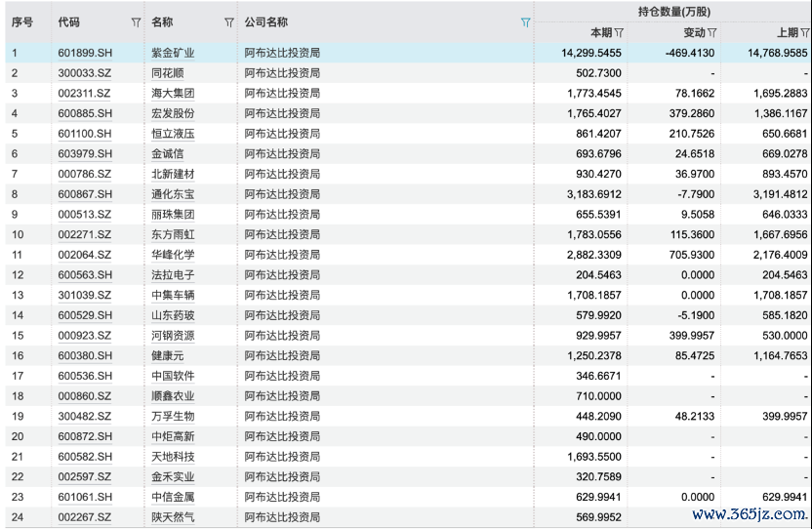Select the stock name 紫金矿业

point(173,53)
